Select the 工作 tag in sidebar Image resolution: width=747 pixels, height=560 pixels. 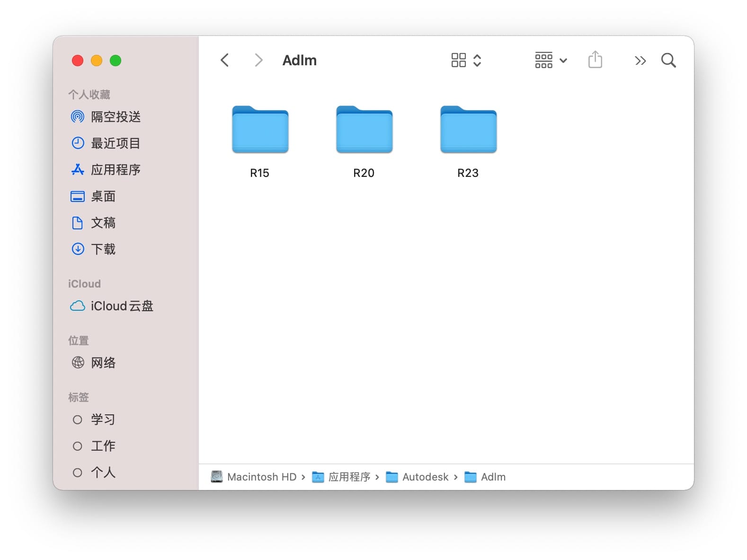pyautogui.click(x=103, y=446)
